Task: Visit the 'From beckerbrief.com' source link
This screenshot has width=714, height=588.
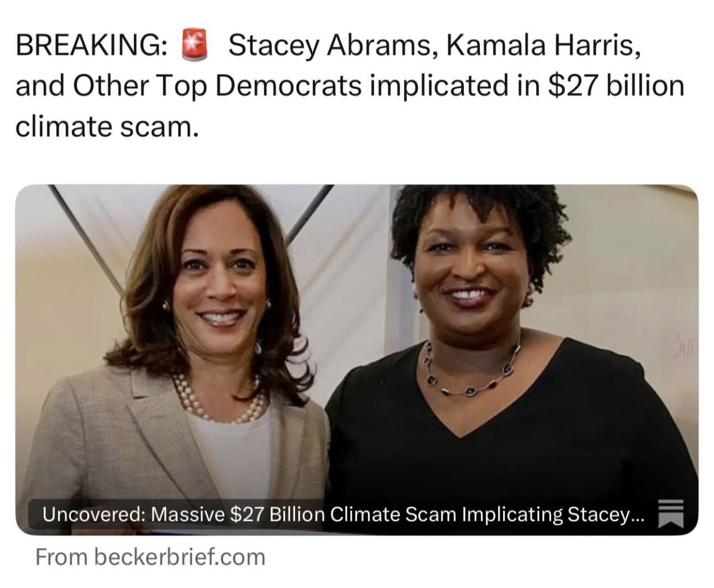Action: click(150, 557)
